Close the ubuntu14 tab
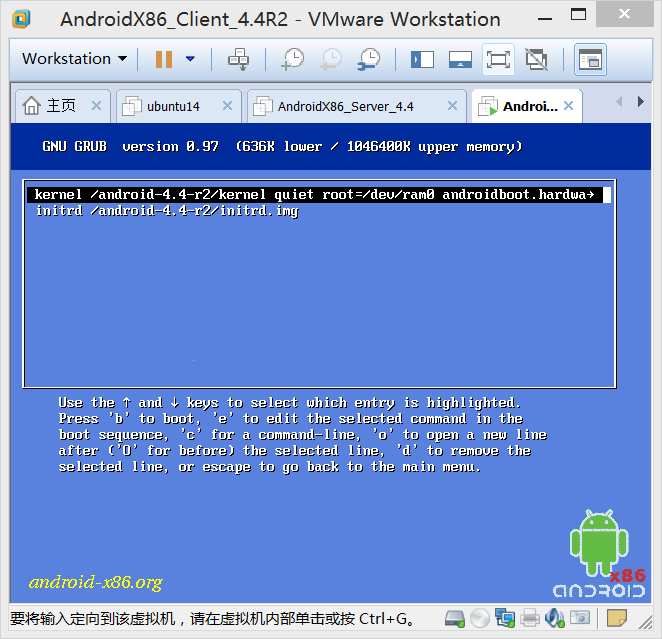Image resolution: width=662 pixels, height=639 pixels. (227, 106)
